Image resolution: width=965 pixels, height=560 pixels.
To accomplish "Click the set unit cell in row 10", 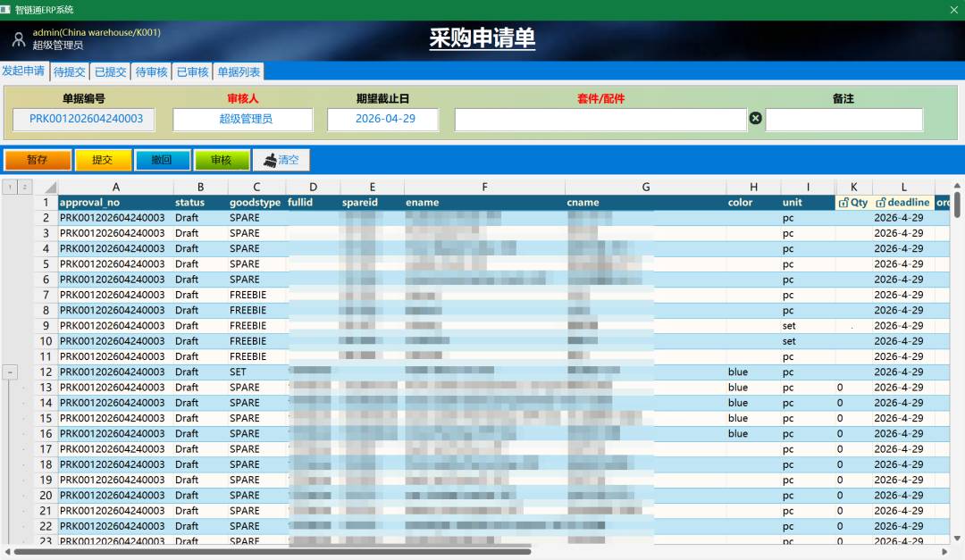I will point(808,341).
